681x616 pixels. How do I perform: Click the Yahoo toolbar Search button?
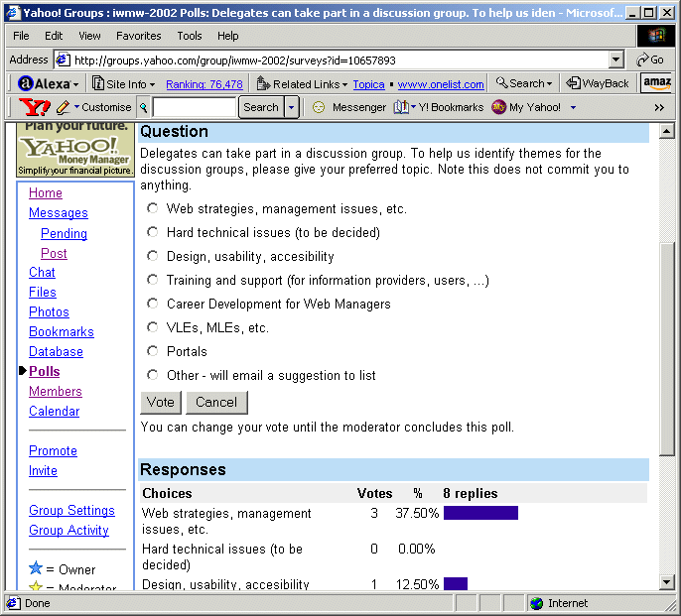point(261,107)
